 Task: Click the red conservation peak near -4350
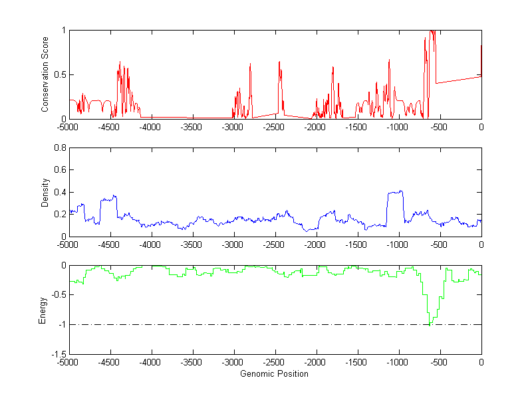120,63
